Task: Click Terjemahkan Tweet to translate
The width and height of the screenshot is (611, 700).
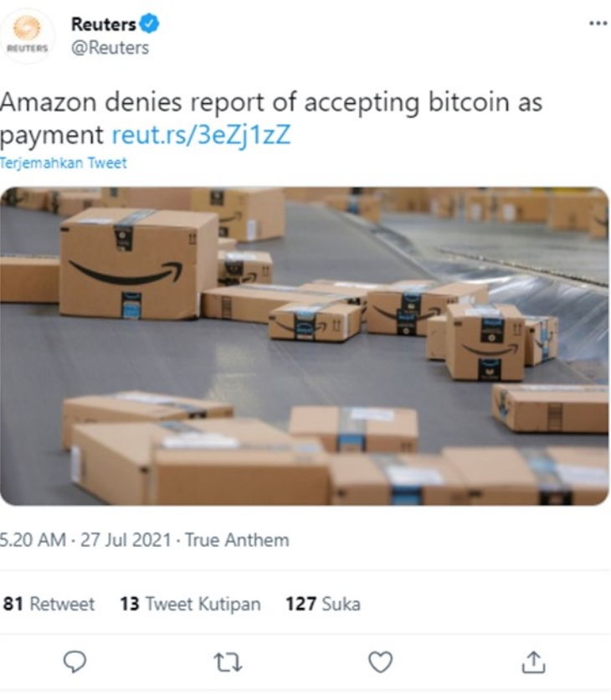Action: click(64, 163)
